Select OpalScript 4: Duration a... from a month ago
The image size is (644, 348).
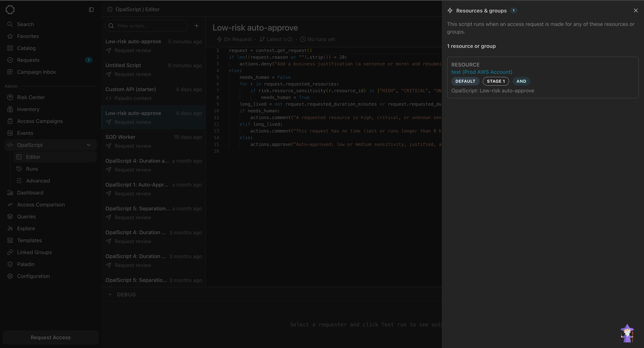click(154, 165)
